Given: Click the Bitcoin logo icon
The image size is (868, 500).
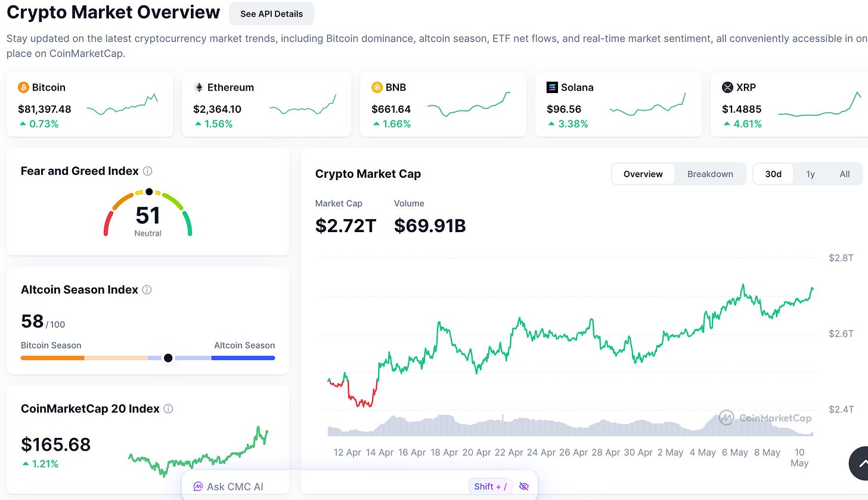Looking at the screenshot, I should tap(24, 88).
